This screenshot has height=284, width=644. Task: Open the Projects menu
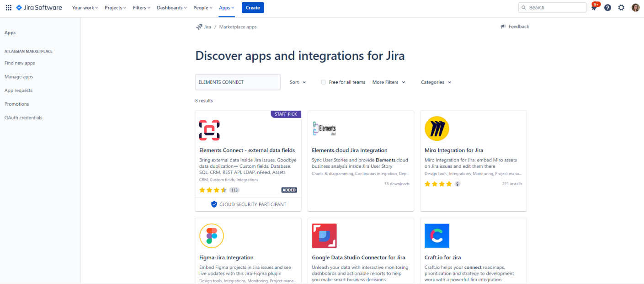point(115,8)
